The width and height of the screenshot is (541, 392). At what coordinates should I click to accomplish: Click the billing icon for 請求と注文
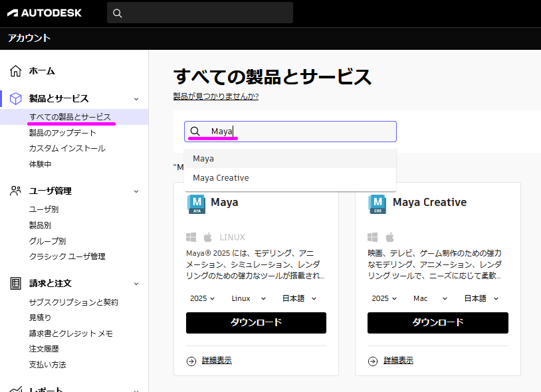pos(15,284)
